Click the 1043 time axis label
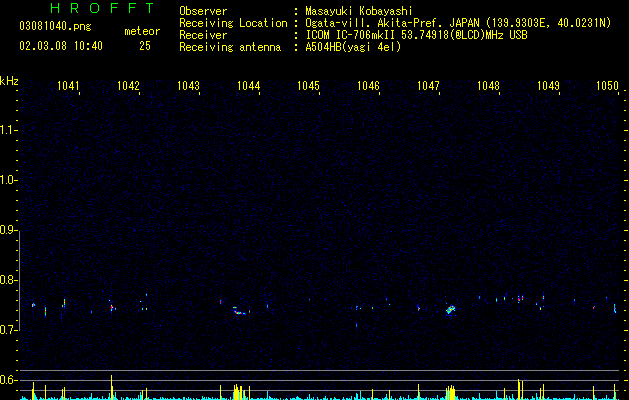629x400 pixels. (188, 86)
